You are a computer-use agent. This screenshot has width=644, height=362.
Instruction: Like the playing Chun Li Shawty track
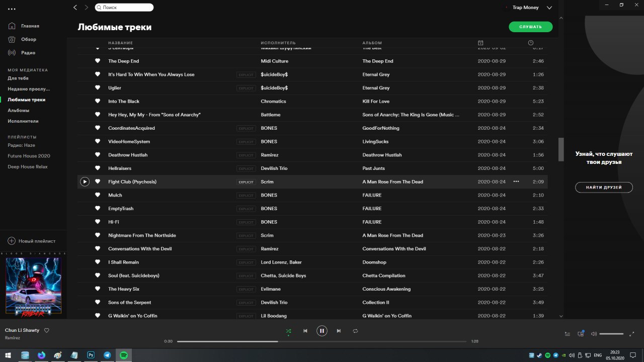47,330
